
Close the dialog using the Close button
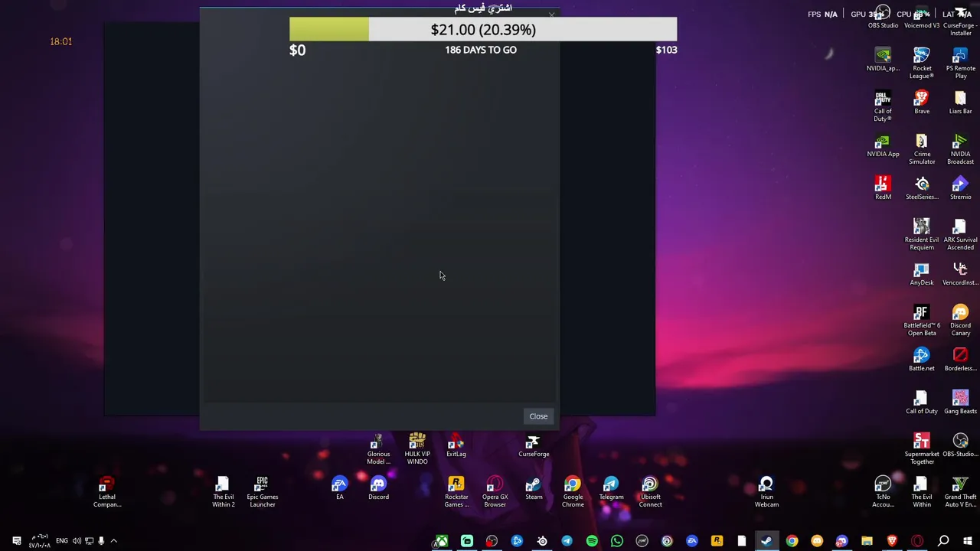pos(538,416)
